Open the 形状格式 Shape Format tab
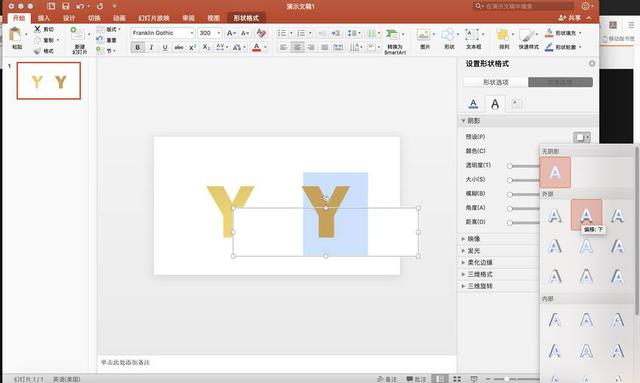This screenshot has width=640, height=383. pos(246,18)
